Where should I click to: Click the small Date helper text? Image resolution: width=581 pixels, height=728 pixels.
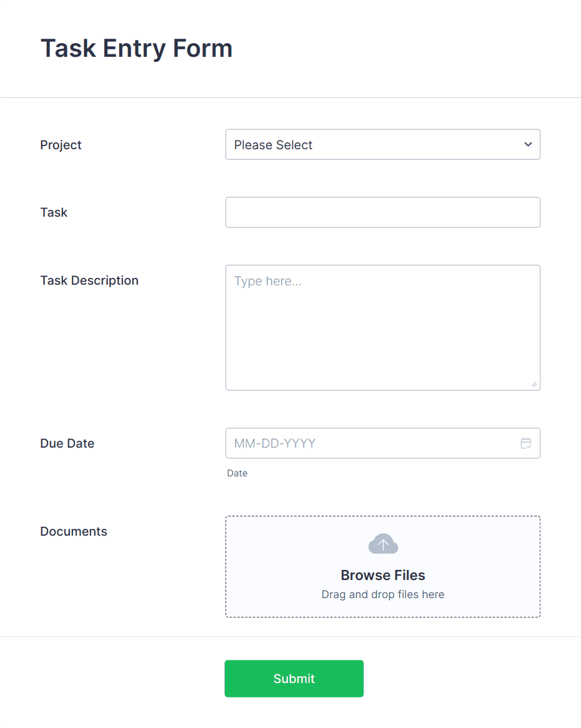coord(237,473)
